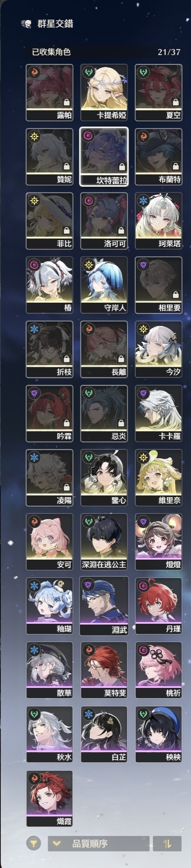This screenshot has width=191, height=868.
Task: Select the 守岸人 character portrait
Action: click(x=104, y=285)
